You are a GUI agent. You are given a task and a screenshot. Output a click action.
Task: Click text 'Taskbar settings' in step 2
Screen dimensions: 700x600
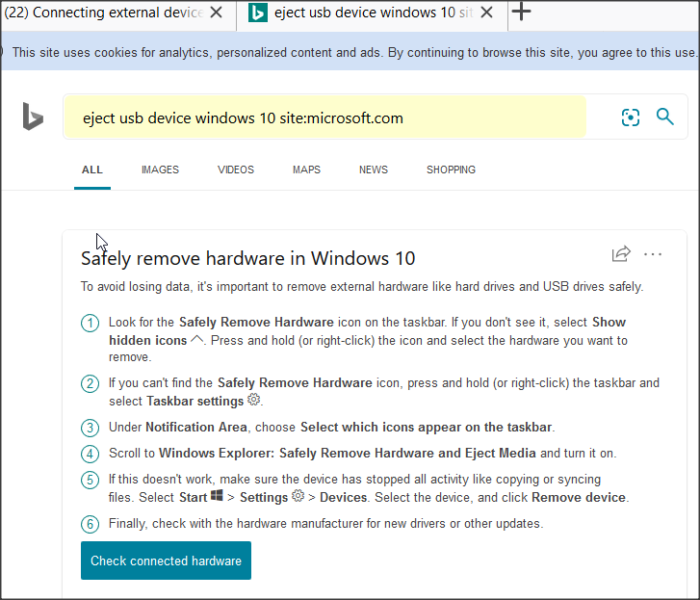(194, 402)
